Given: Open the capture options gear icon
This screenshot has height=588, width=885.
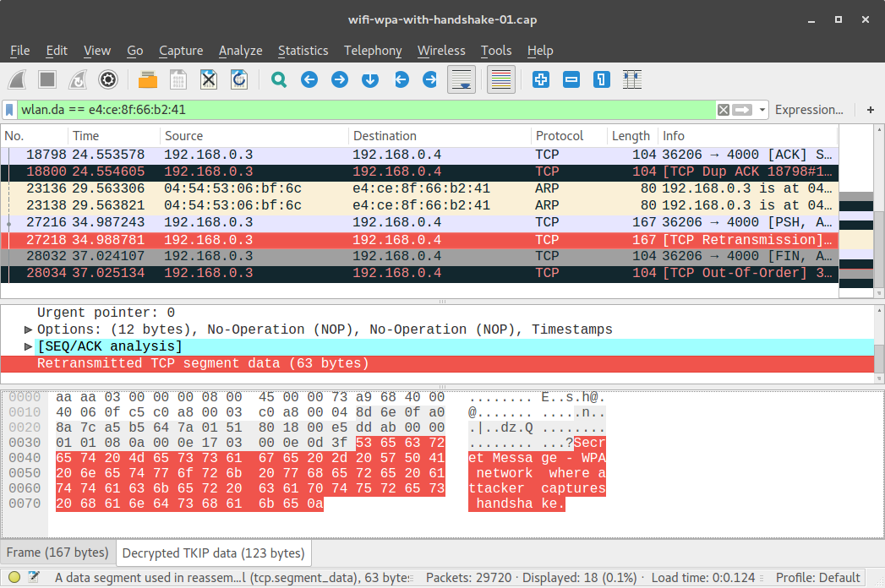Looking at the screenshot, I should point(108,79).
